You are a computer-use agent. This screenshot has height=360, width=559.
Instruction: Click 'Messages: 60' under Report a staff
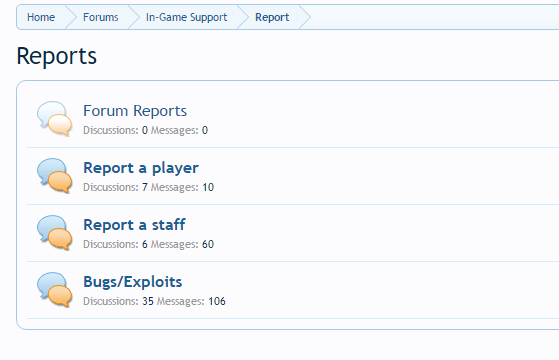182,245
